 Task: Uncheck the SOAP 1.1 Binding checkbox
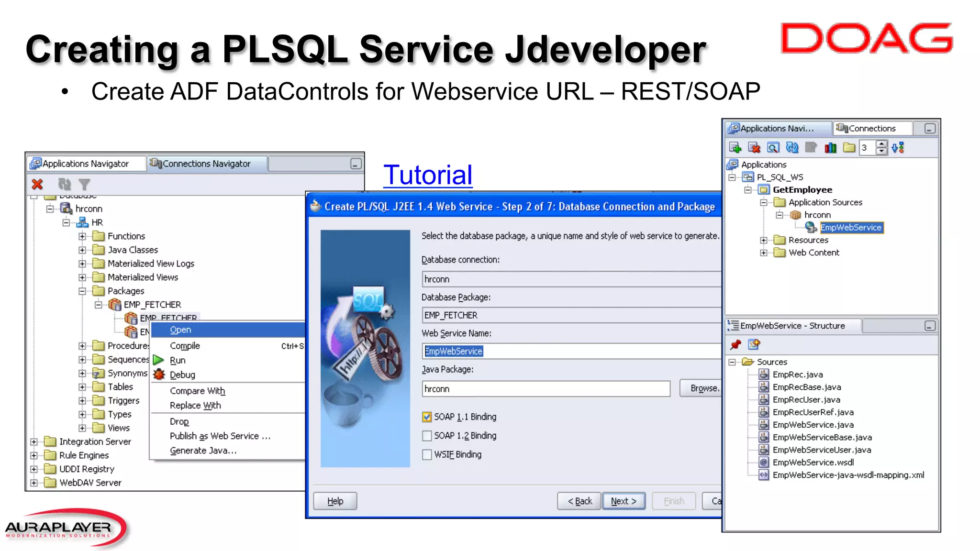427,417
